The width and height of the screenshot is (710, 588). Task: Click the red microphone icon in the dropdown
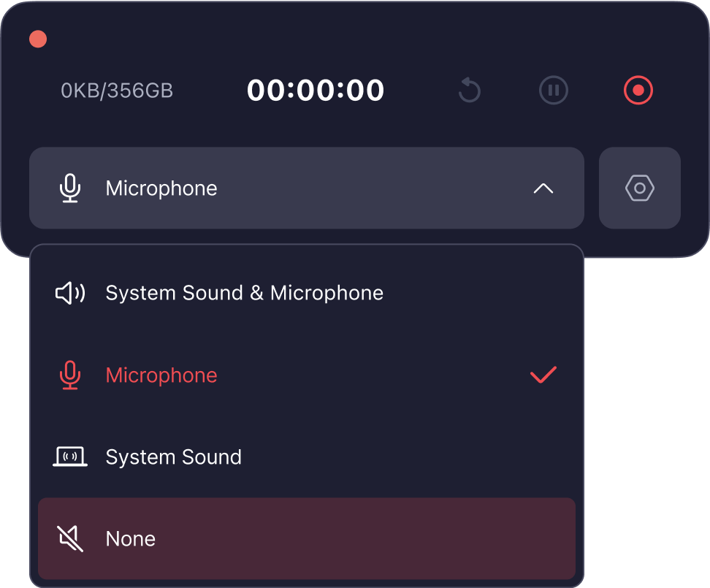(69, 375)
